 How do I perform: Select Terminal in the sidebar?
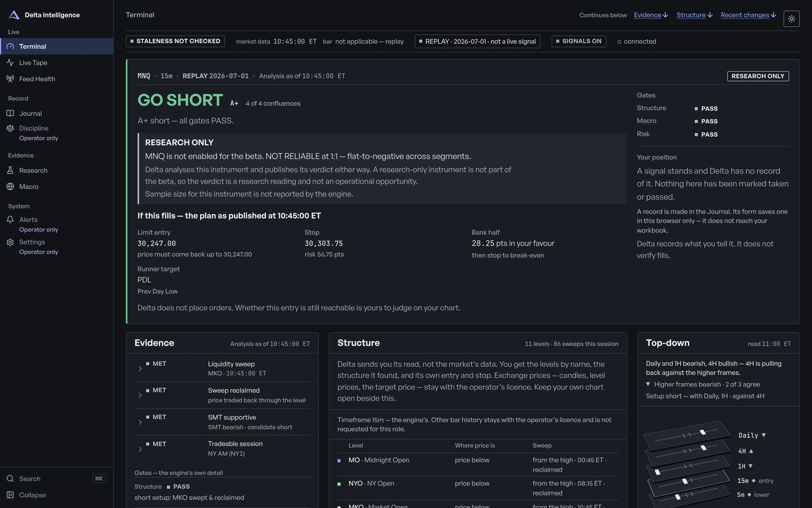[57, 46]
